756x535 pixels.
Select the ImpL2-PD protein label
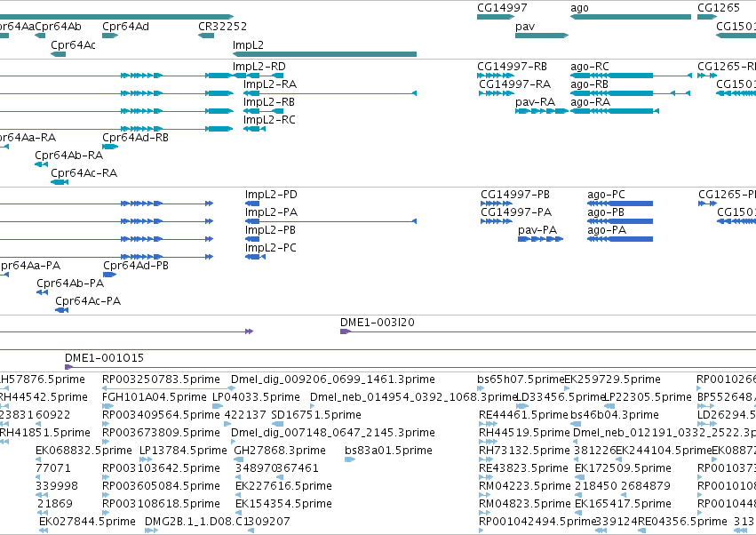click(271, 195)
